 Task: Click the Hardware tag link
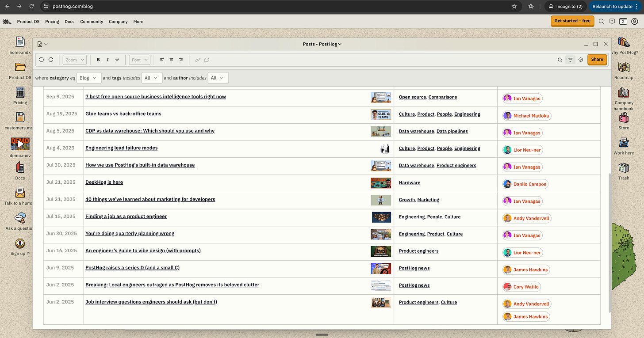click(410, 182)
